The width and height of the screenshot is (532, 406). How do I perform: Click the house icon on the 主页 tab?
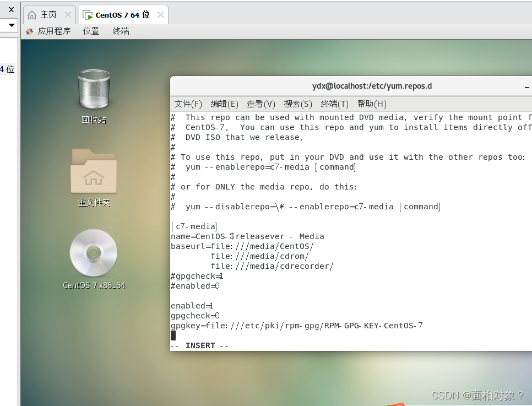(x=31, y=15)
